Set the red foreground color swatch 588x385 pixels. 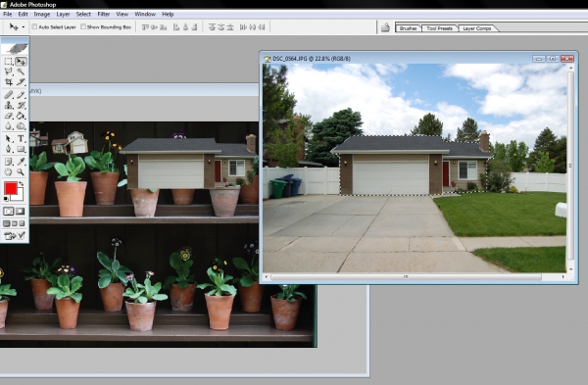click(x=11, y=188)
